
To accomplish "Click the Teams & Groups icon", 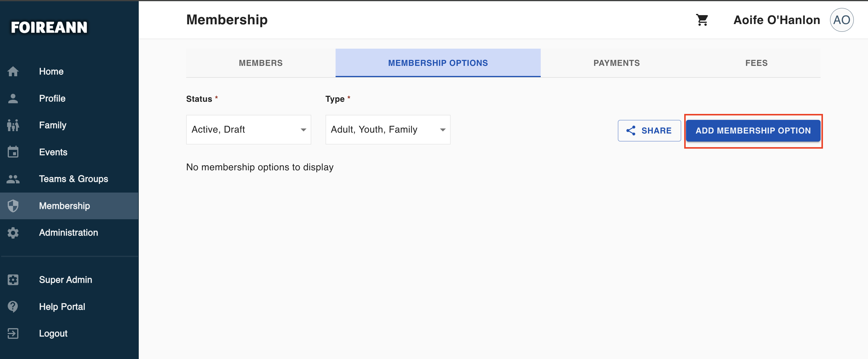I will (13, 179).
